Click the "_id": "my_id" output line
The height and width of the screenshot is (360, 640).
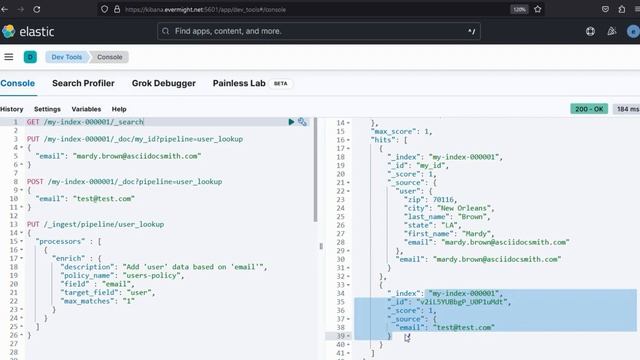(x=418, y=165)
